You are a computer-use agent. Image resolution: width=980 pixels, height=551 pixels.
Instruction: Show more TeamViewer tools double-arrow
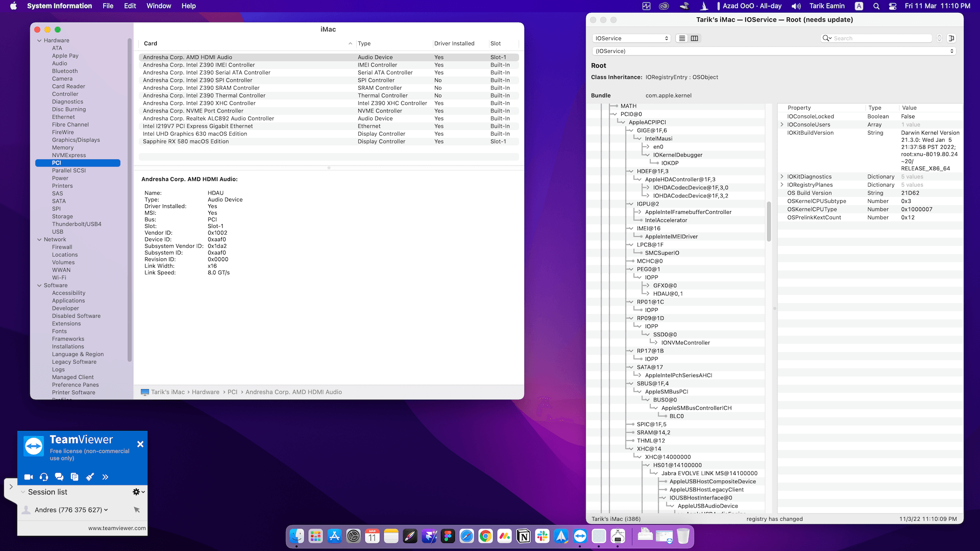105,477
